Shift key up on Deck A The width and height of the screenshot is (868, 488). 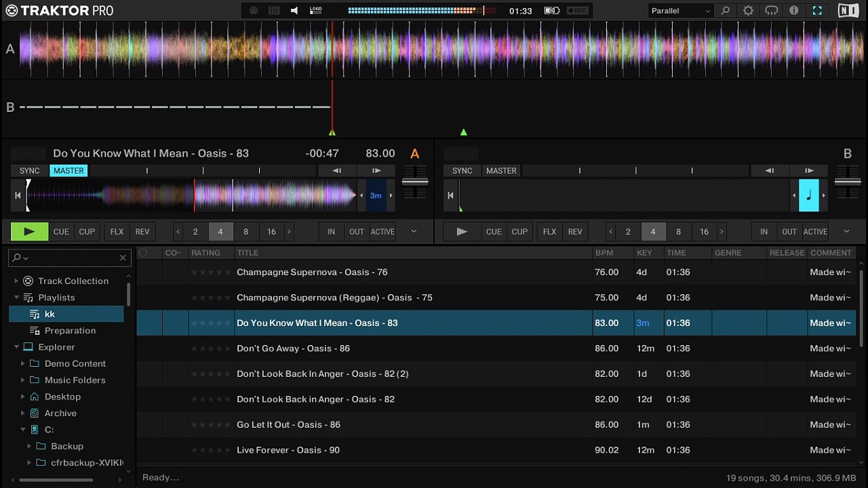click(391, 196)
